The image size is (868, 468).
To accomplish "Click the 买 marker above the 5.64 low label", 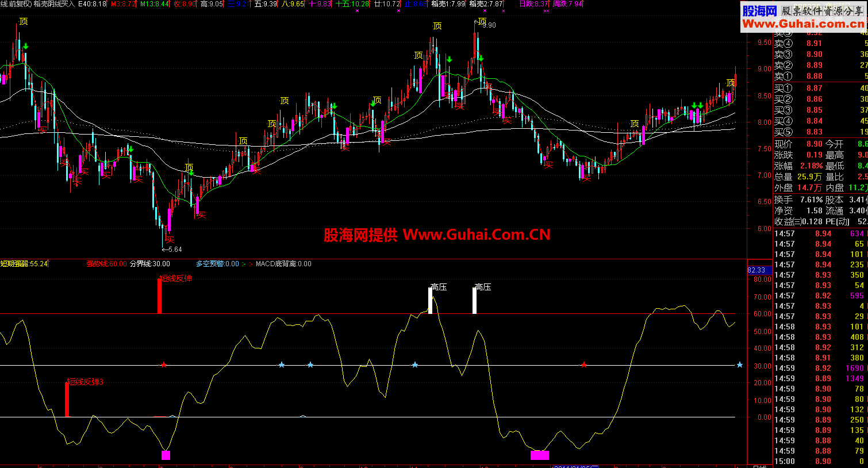I will 169,239.
